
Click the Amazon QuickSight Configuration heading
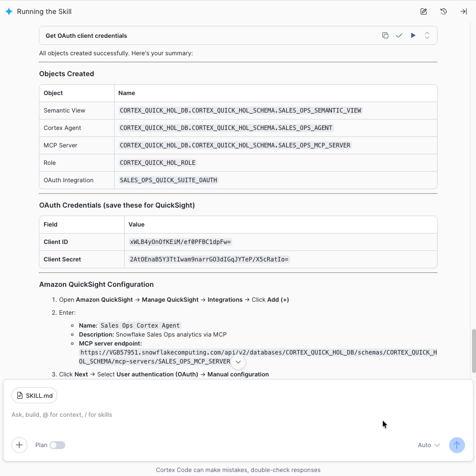coord(96,284)
